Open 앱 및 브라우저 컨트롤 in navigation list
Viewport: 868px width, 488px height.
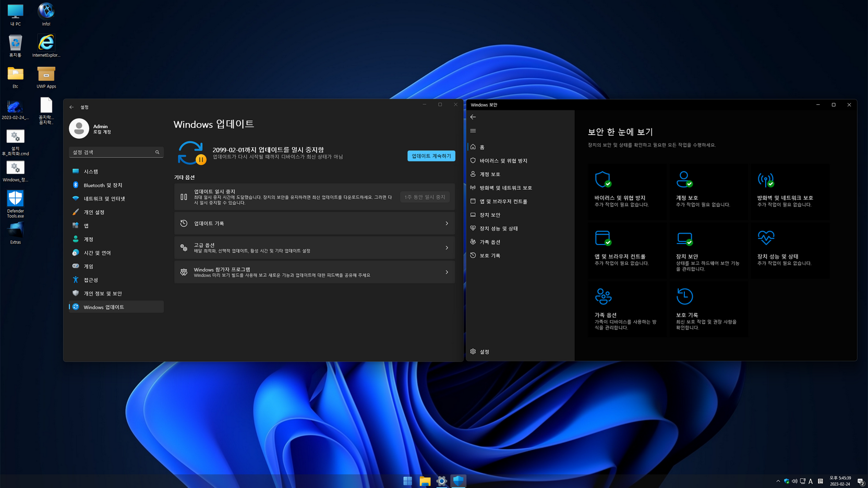pos(520,201)
